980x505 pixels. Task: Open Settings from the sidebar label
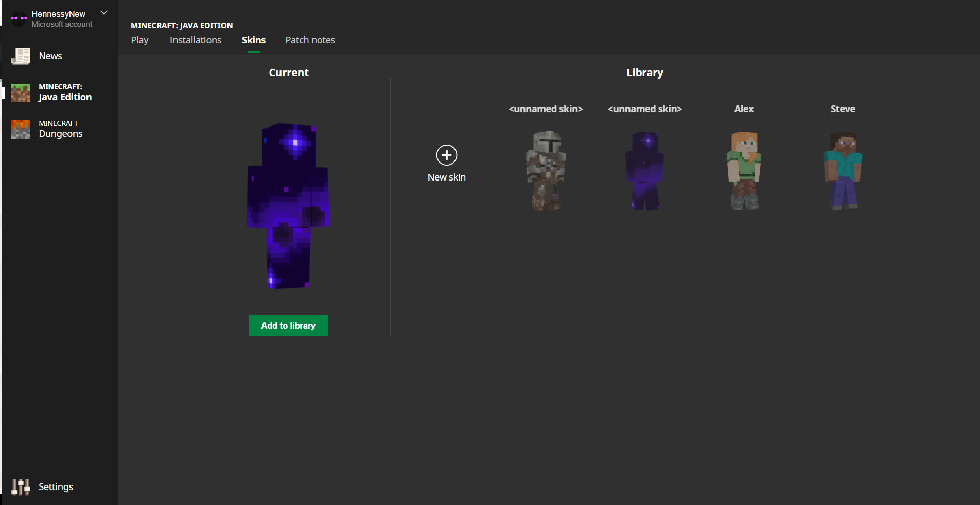coord(56,486)
